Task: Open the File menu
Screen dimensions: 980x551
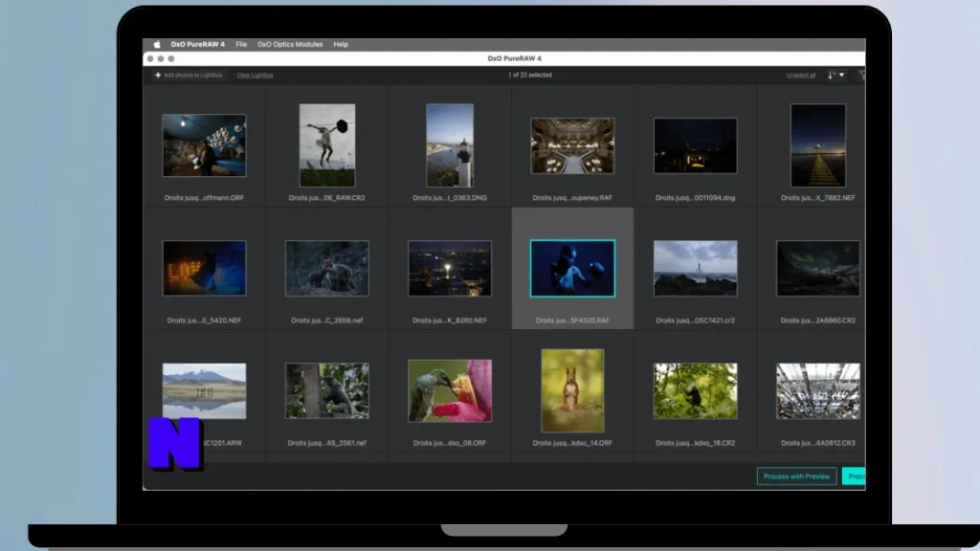Action: pyautogui.click(x=241, y=44)
